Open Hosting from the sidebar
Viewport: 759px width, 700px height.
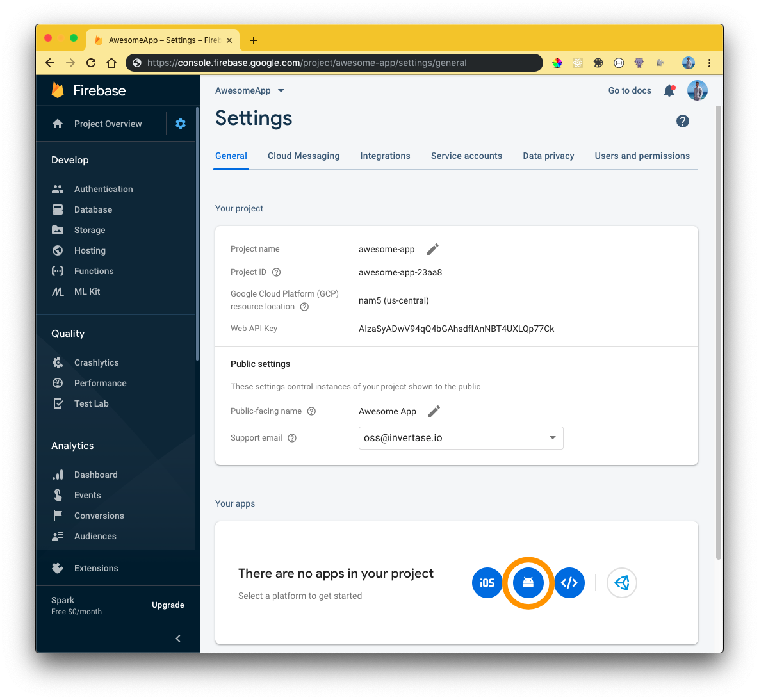[x=90, y=250]
